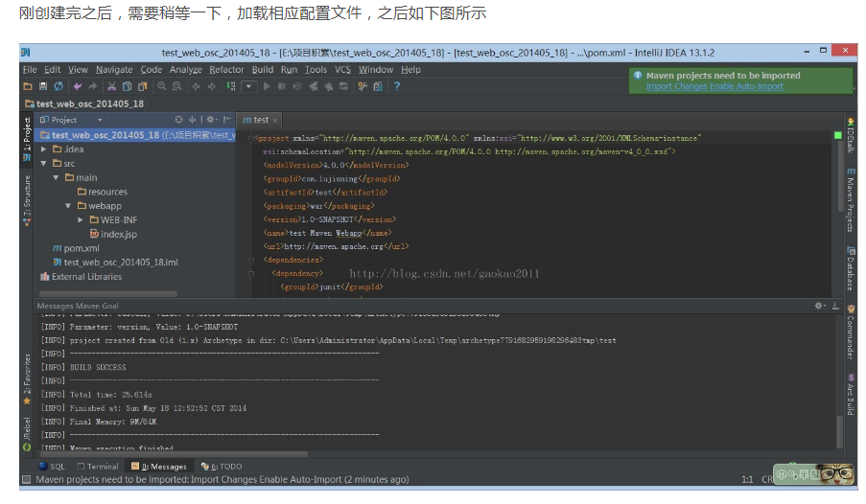The width and height of the screenshot is (866, 504).
Task: Click the Messages panel gear icon
Action: [820, 306]
